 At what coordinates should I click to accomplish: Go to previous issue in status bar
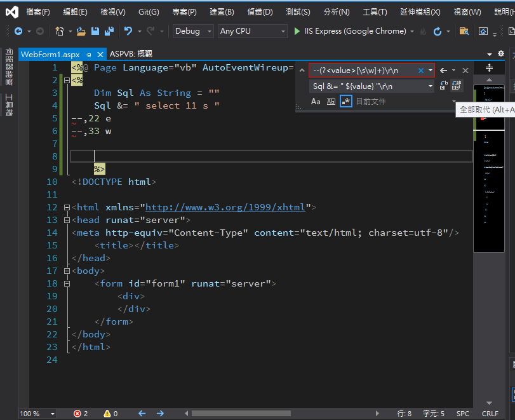pyautogui.click(x=142, y=414)
